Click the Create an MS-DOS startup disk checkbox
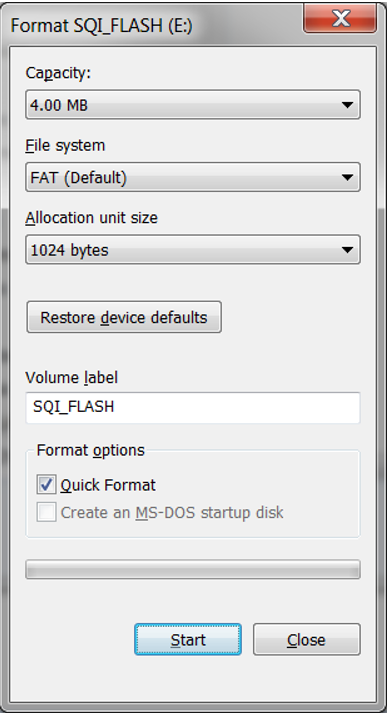This screenshot has height=715, width=391. tap(46, 512)
